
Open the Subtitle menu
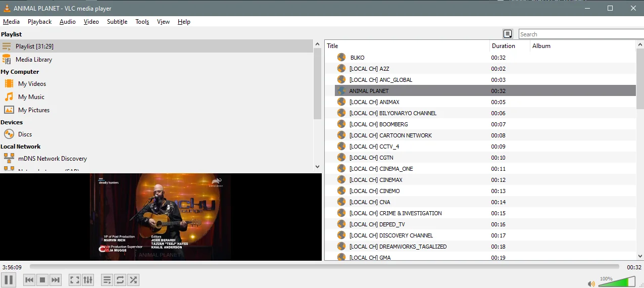tap(117, 22)
